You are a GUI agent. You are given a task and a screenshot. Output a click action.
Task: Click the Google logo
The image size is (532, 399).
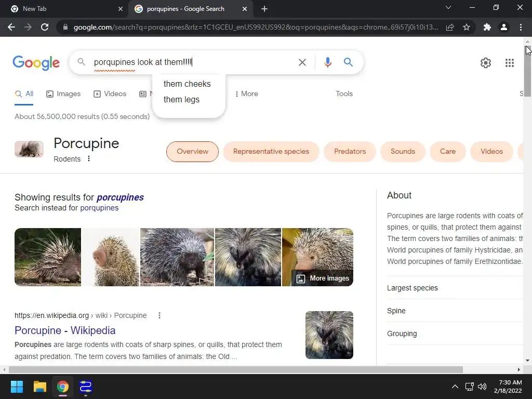point(36,63)
